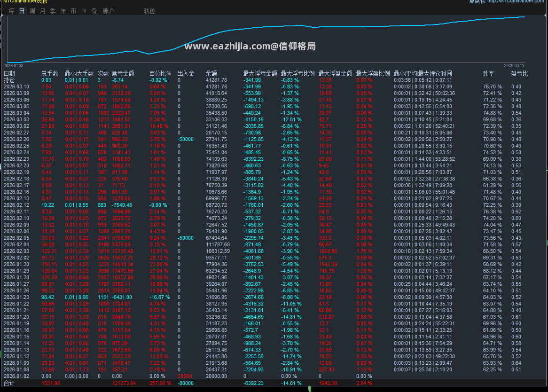The width and height of the screenshot is (548, 392).
Task: Click the balance 111787.68 cell
Action: 218,244
